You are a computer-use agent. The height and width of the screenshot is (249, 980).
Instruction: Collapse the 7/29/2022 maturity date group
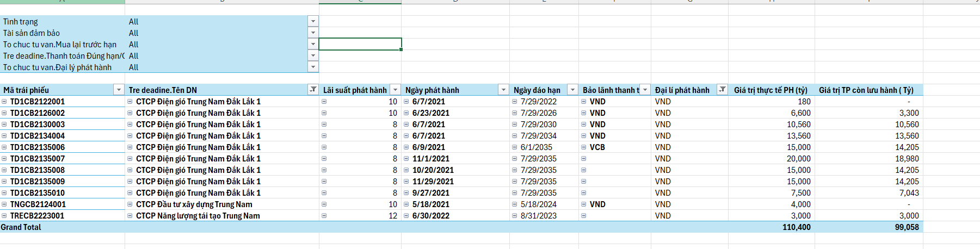[515, 102]
